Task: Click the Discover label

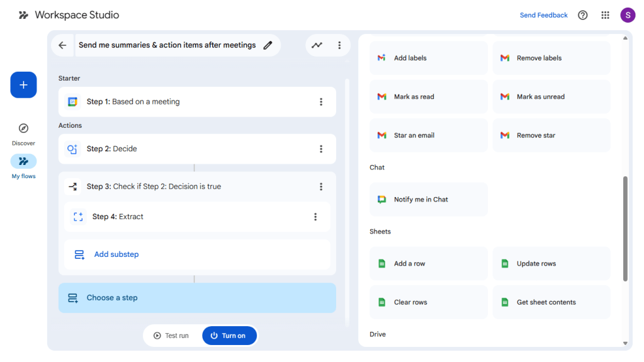Action: click(23, 144)
